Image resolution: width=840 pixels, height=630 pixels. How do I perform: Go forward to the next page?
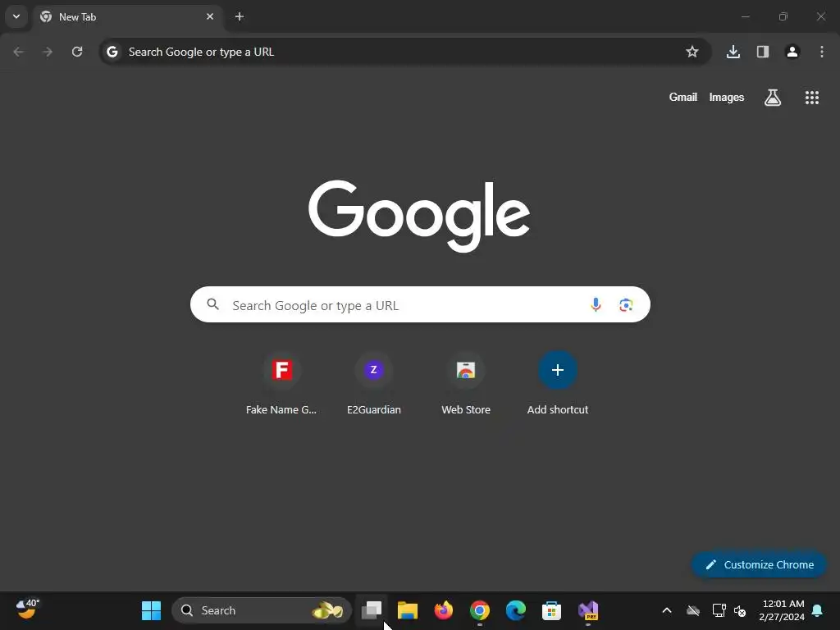[x=48, y=52]
